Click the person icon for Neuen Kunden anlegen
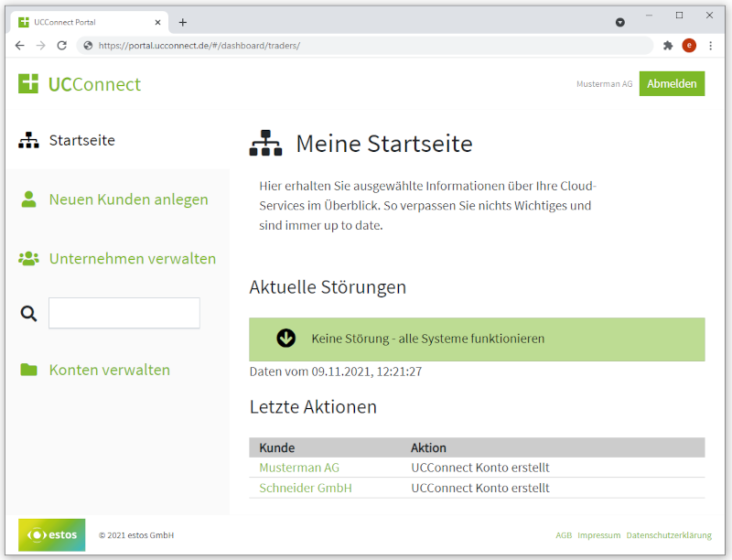This screenshot has width=732, height=560. click(29, 199)
